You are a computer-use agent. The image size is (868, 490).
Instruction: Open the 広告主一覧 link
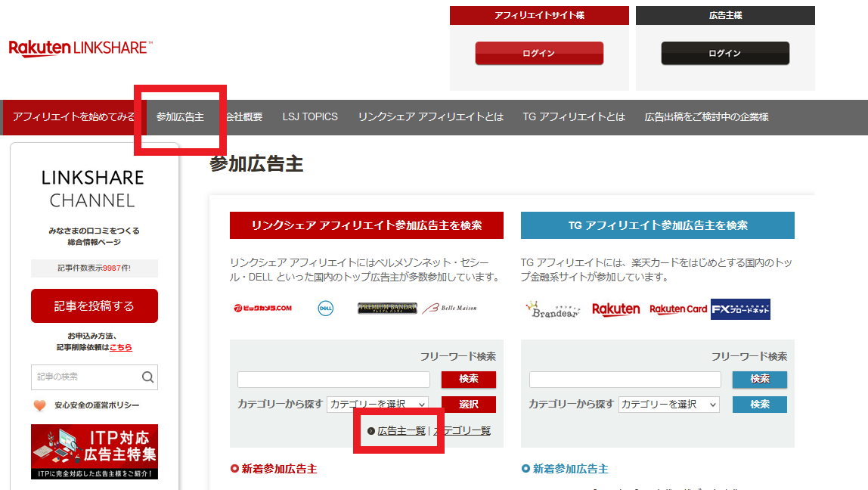pos(401,430)
